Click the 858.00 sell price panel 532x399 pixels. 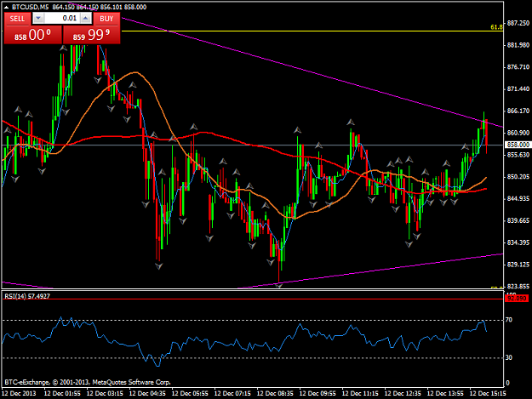click(32, 35)
